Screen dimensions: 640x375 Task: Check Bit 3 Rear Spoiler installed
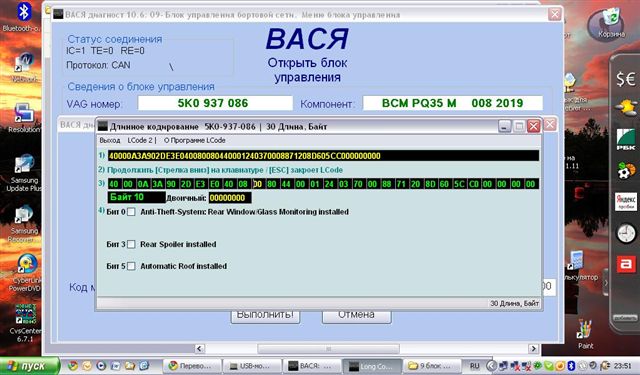[131, 244]
